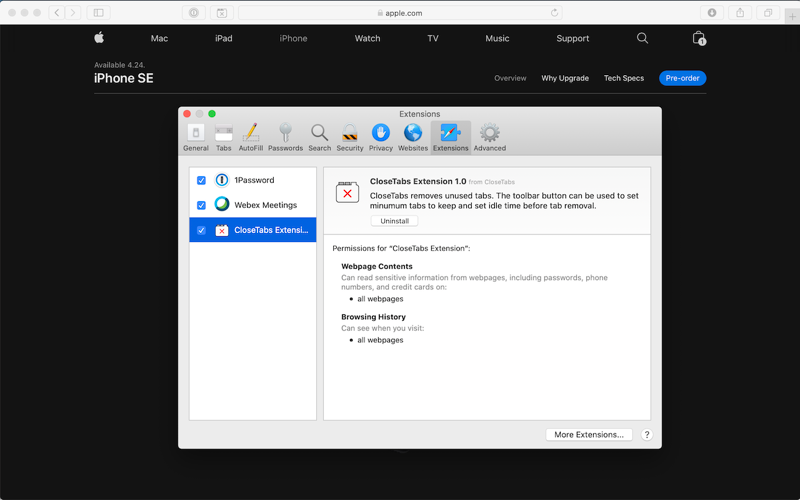The image size is (800, 500).
Task: Open the Tech Specs link
Action: click(623, 78)
